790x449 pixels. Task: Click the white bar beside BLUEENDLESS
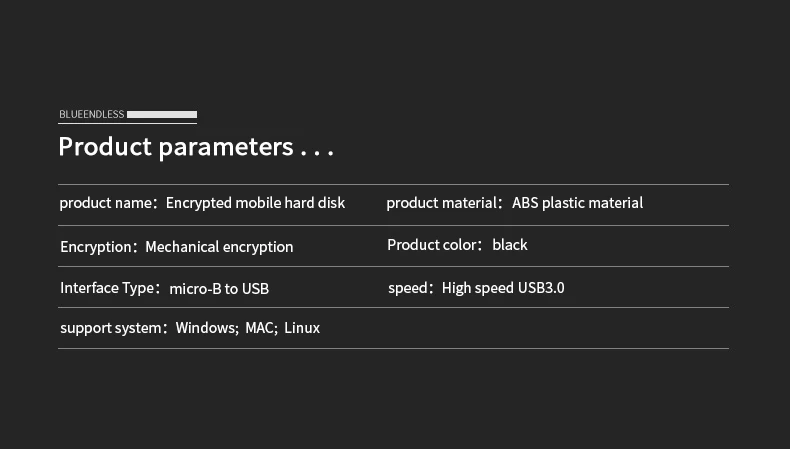[x=162, y=114]
